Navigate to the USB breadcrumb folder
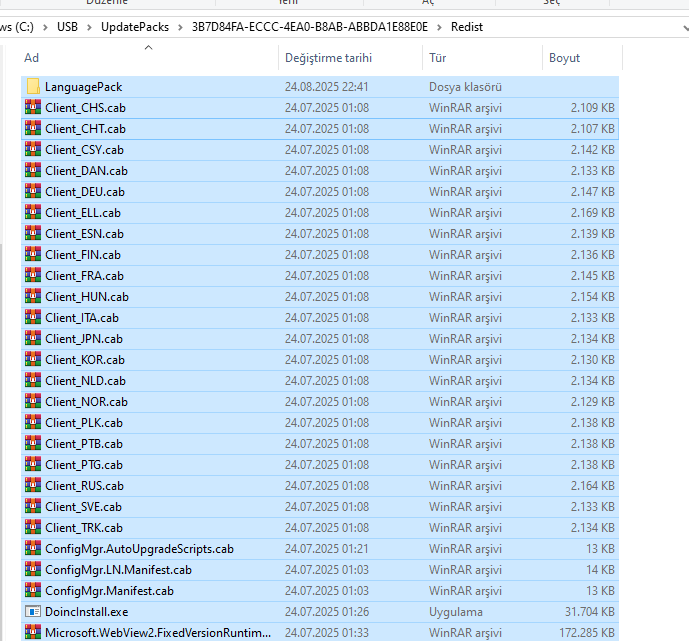Screen dimensions: 689x641 click(x=67, y=27)
